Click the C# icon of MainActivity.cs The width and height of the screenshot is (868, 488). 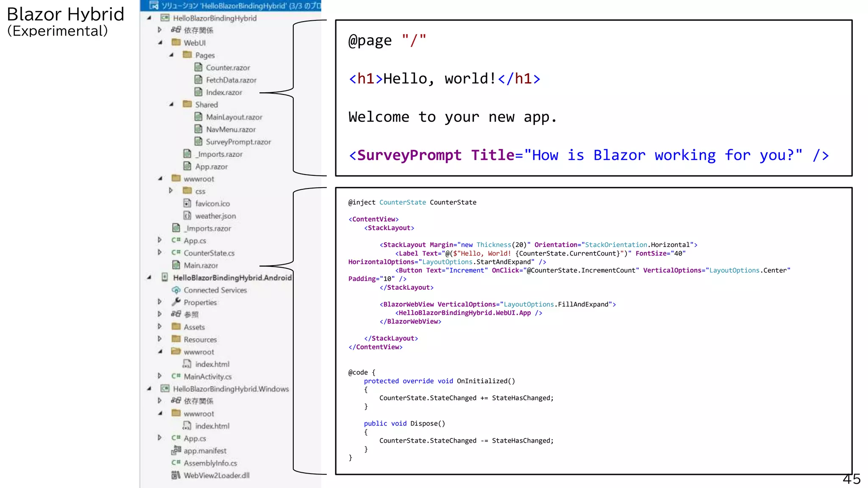(176, 376)
